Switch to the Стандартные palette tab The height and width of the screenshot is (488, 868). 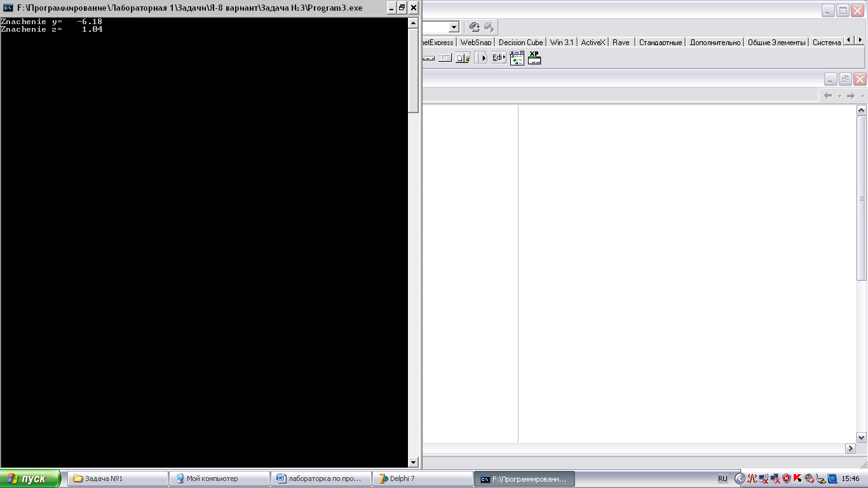pyautogui.click(x=660, y=42)
